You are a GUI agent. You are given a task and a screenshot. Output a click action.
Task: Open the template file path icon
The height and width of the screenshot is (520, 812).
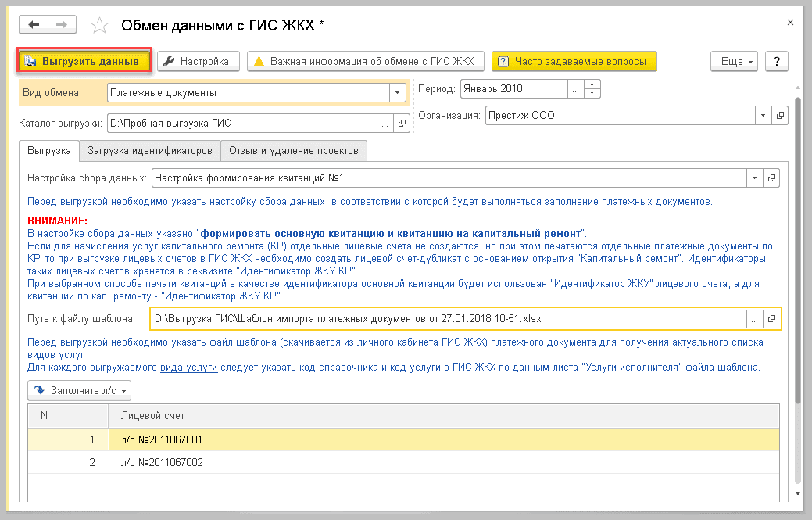point(771,318)
